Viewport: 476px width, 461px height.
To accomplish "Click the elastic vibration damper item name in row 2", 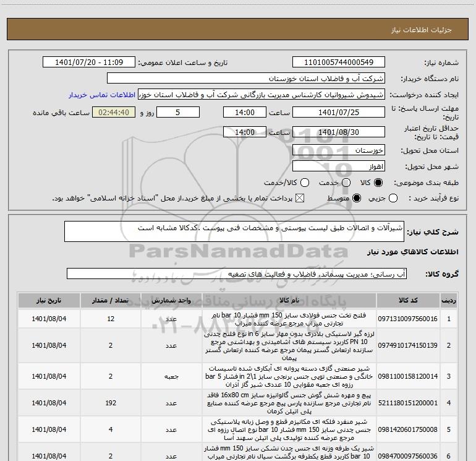I will 289,346.
